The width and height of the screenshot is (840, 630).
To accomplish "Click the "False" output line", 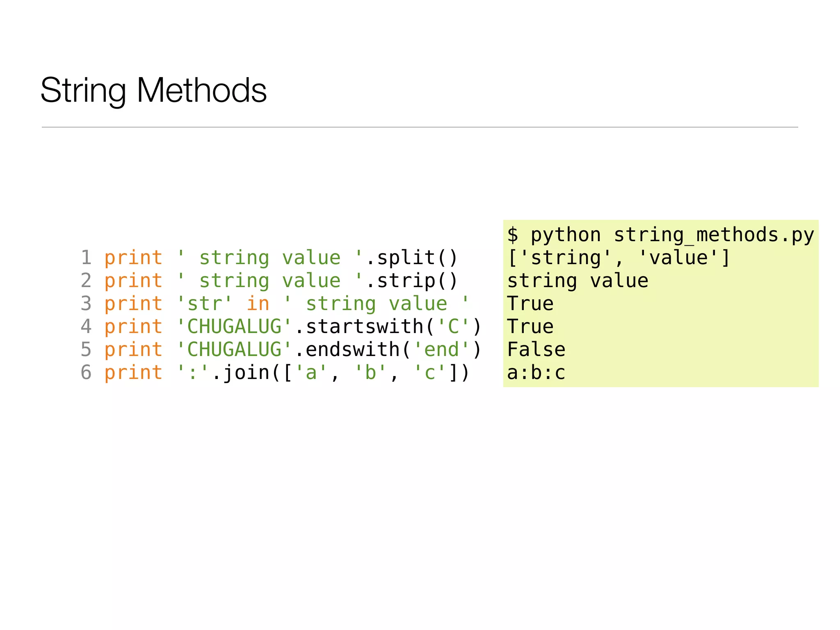I will 536,350.
